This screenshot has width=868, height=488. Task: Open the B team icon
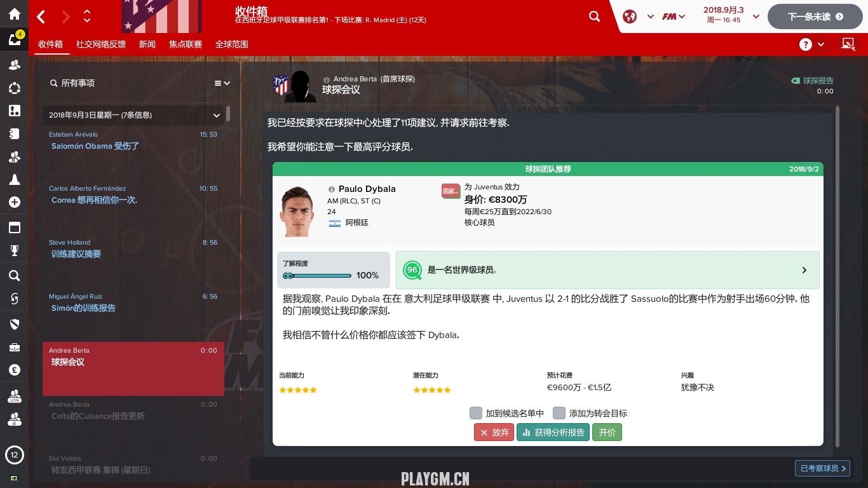[x=14, y=419]
